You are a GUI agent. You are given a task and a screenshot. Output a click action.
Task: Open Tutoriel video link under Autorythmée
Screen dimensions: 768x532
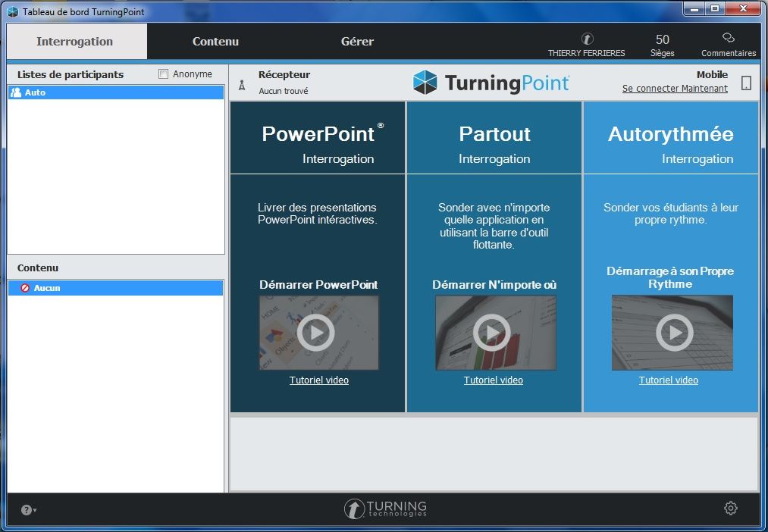[668, 380]
